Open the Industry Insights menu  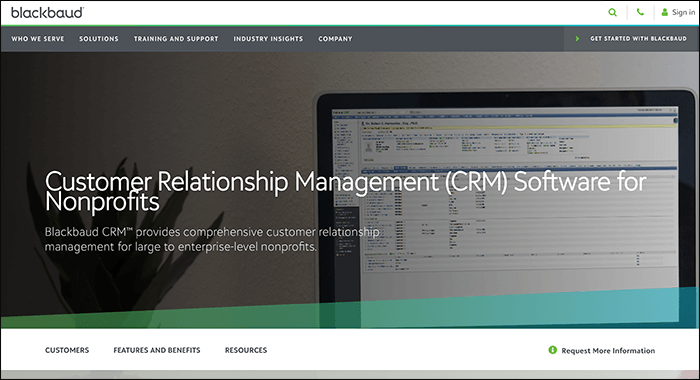point(268,39)
